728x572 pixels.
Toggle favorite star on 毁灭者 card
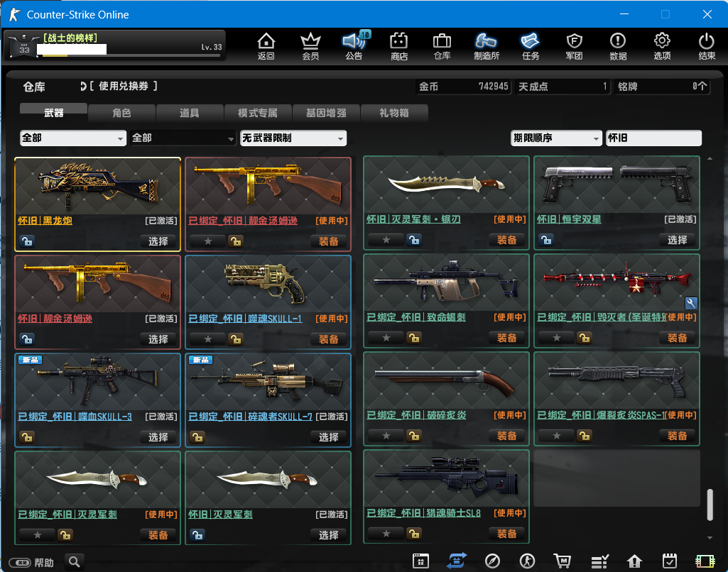556,338
